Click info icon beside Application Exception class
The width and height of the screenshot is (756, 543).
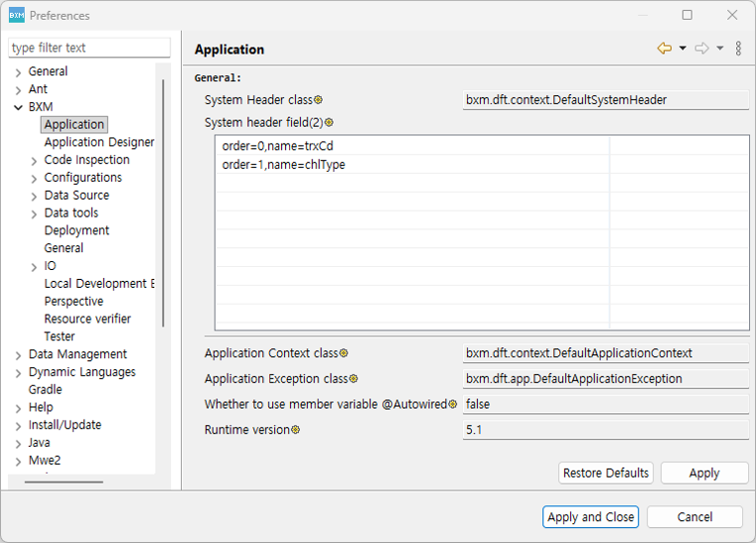354,378
